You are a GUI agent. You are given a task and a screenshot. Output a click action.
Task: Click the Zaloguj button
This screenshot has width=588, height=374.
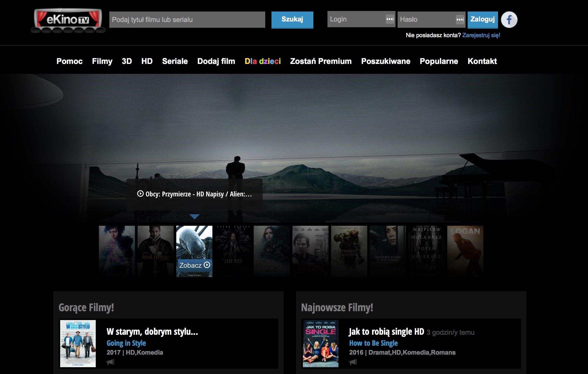[483, 20]
